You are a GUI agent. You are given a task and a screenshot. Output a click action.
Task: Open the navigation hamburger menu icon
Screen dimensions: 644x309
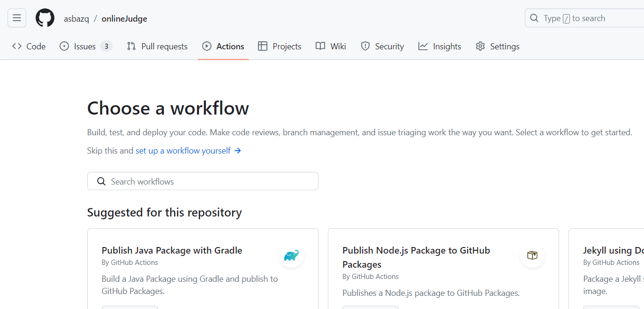pyautogui.click(x=16, y=18)
